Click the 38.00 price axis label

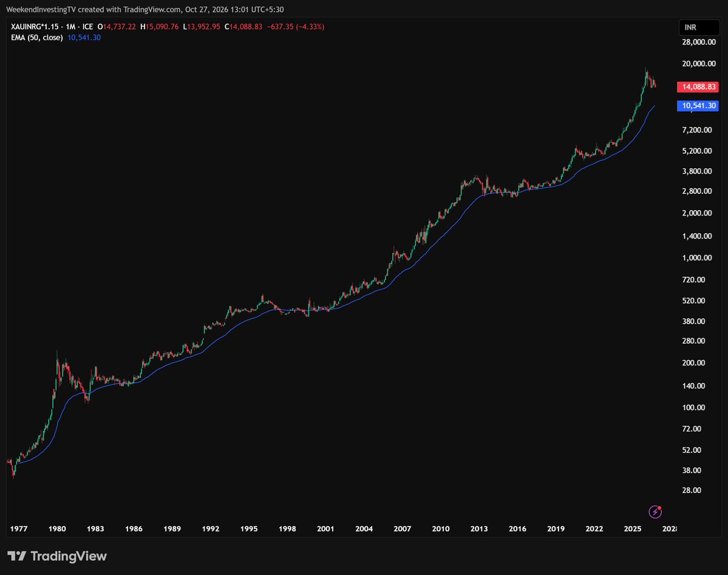point(692,471)
